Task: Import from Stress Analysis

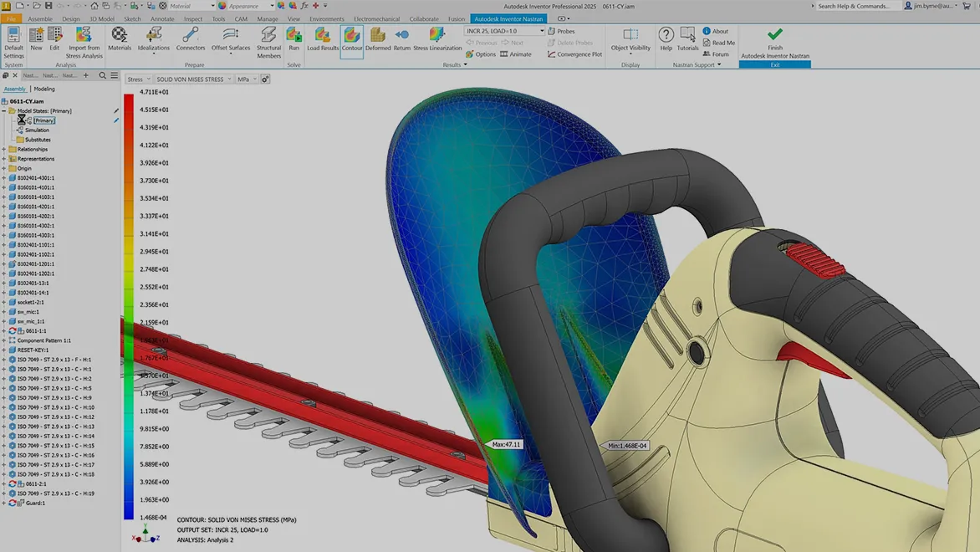Action: pos(84,43)
